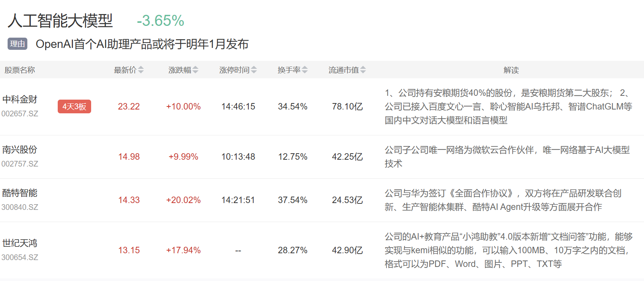644x281 pixels.
Task: Select 酷特智能 stock name
Action: click(x=20, y=193)
